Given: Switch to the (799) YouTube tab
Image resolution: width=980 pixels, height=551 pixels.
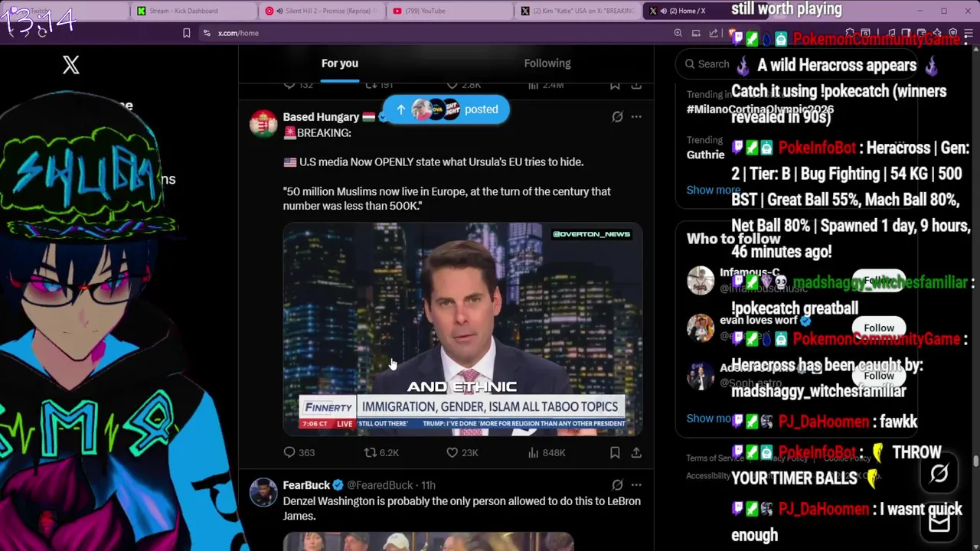Looking at the screenshot, I should click(450, 11).
